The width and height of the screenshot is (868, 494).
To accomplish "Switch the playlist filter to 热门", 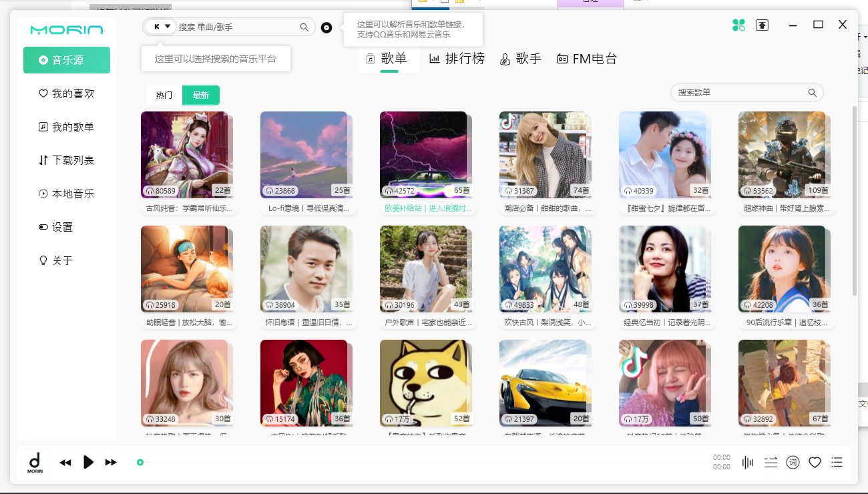I will tap(163, 95).
